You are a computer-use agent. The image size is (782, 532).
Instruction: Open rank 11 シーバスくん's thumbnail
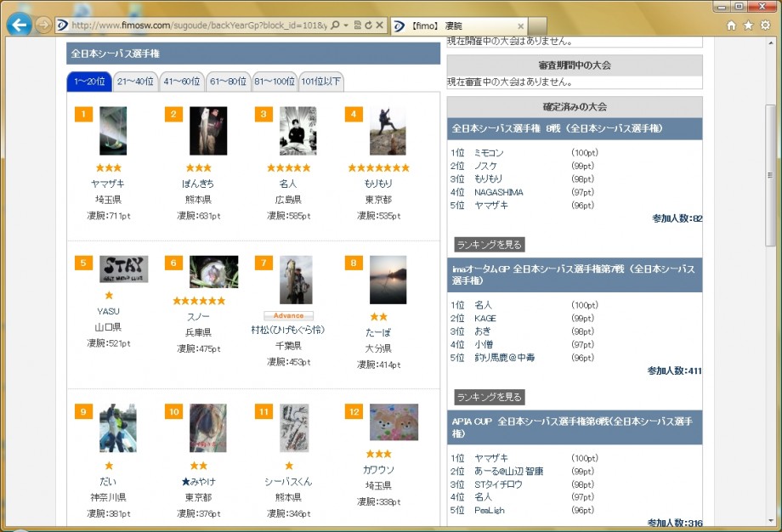[x=294, y=427]
